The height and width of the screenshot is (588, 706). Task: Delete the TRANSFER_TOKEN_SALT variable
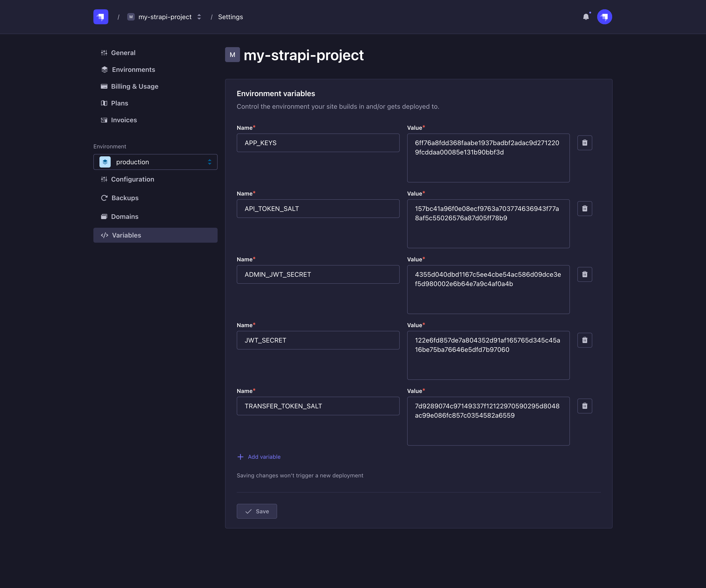point(585,406)
